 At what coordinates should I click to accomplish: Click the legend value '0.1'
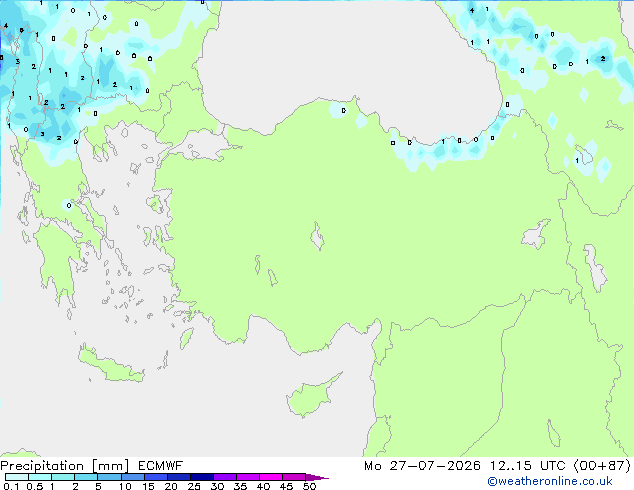(x=11, y=486)
